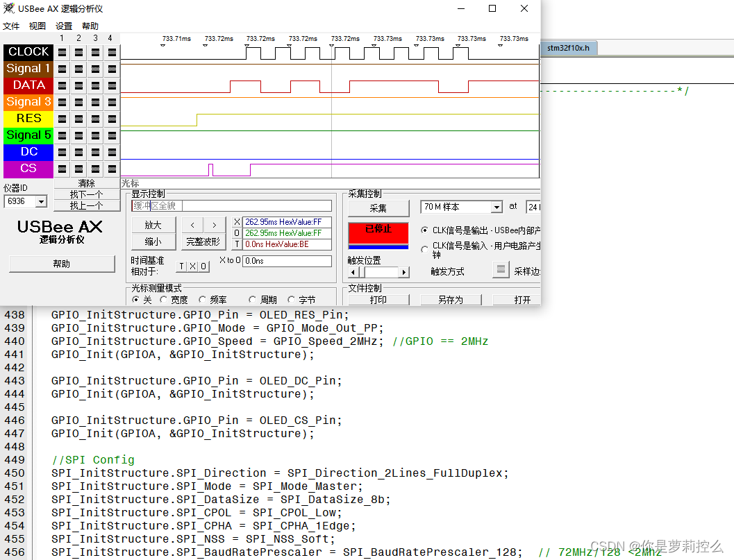Image resolution: width=734 pixels, height=560 pixels.
Task: Set time base relative to T
Action: point(182,266)
